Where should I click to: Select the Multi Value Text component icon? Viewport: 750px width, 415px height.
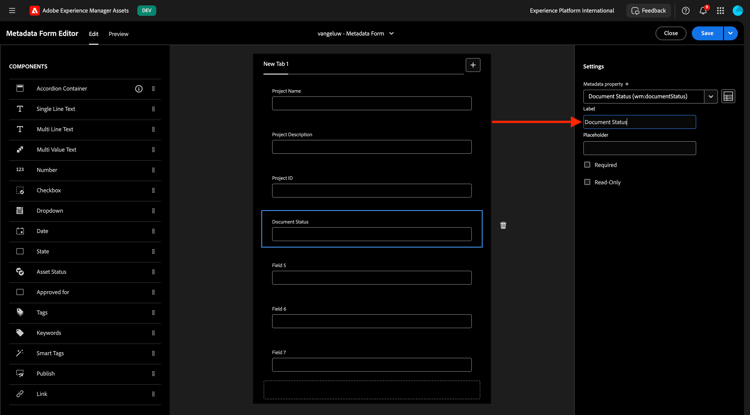click(20, 150)
